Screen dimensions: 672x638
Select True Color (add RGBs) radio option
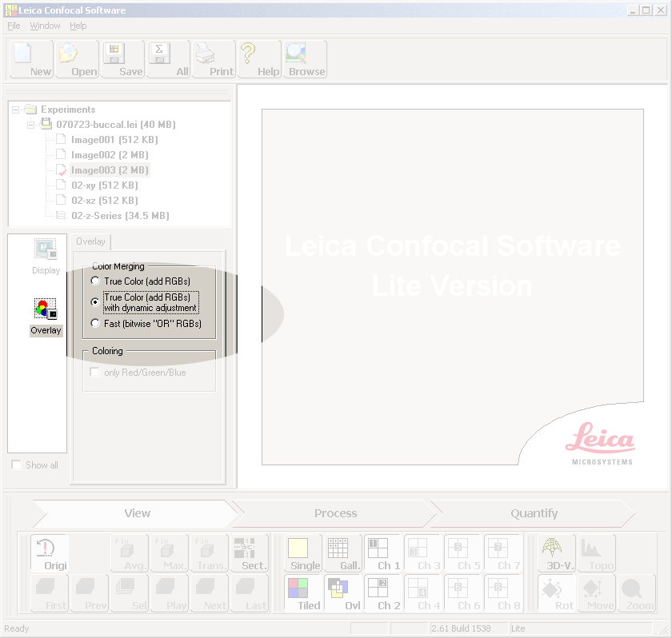tap(95, 281)
